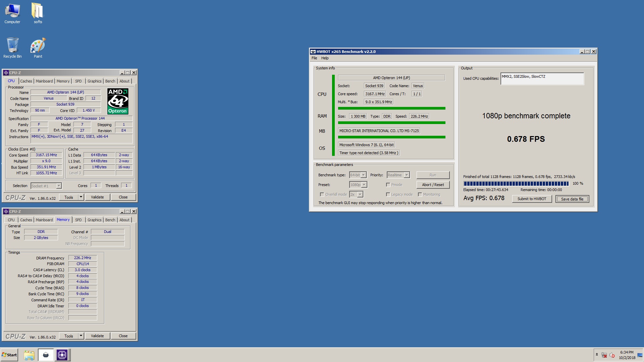644x362 pixels.
Task: Click the Used CPU capabilities text box
Action: [542, 79]
